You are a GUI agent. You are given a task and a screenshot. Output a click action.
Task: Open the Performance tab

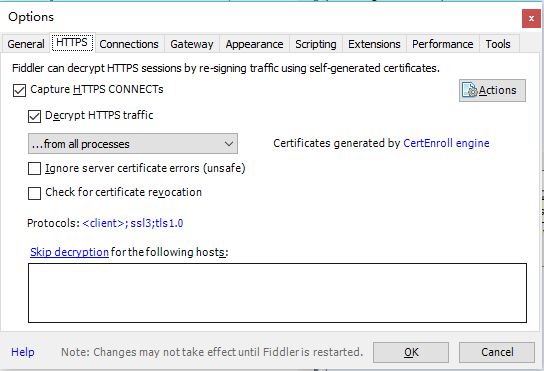coord(442,44)
